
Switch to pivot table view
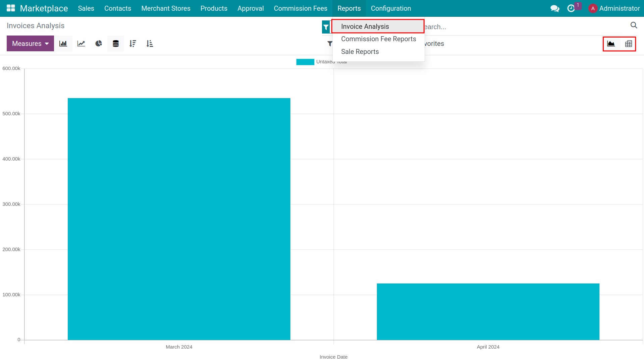pyautogui.click(x=629, y=44)
